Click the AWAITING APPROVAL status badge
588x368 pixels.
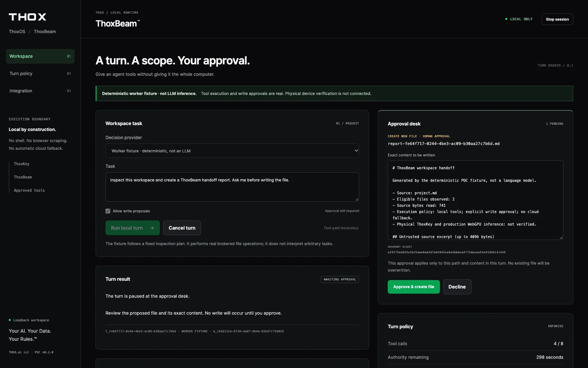click(x=340, y=279)
